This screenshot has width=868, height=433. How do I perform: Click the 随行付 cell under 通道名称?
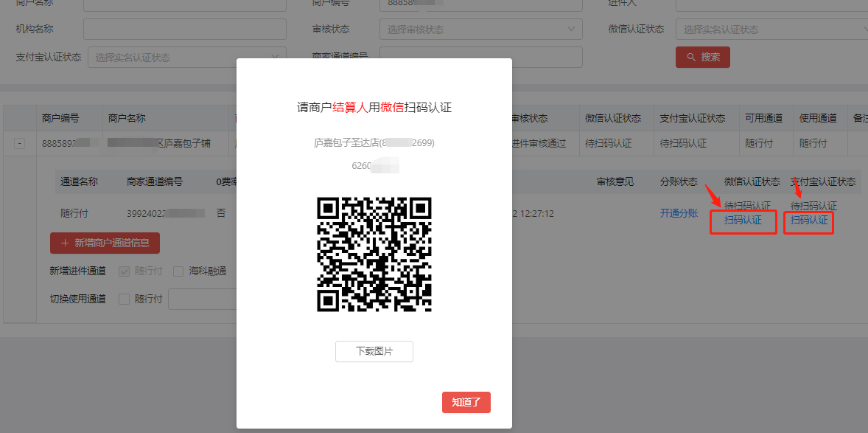coord(74,213)
